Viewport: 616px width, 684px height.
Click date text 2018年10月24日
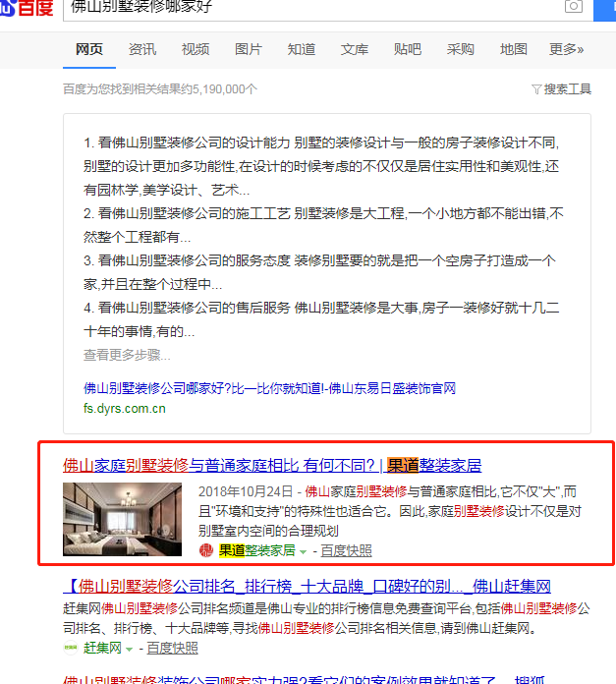pos(246,492)
